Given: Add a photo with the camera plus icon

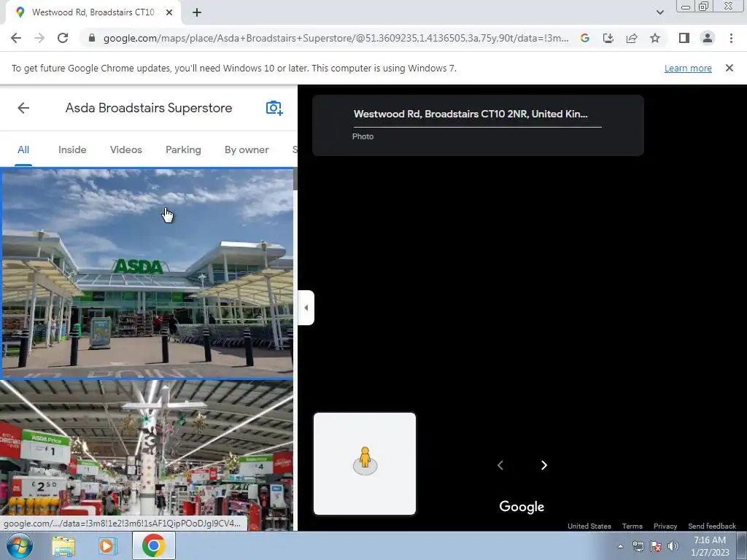Looking at the screenshot, I should coord(274,108).
